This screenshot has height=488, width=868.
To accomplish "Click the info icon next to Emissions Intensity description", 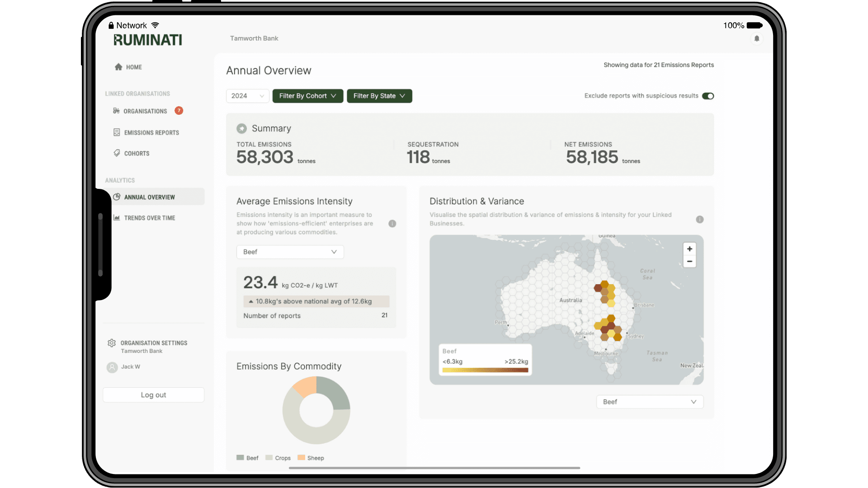I will (x=392, y=223).
